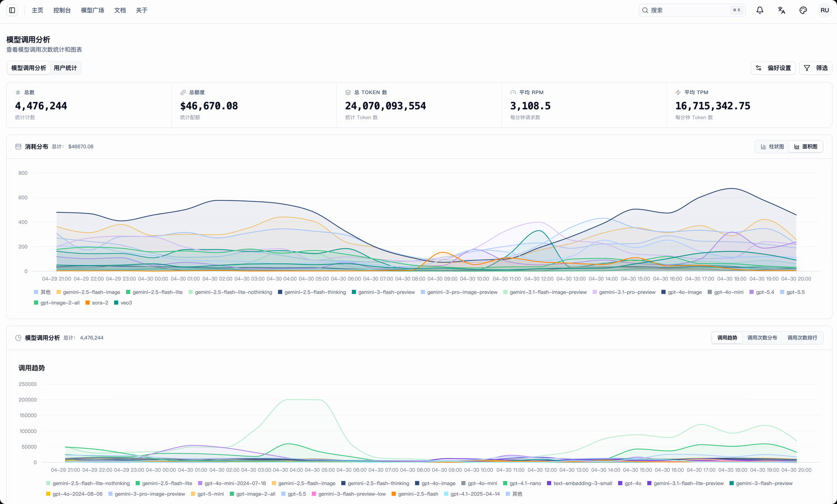Toggle the text-embedding-3-small legend entry

[580, 484]
